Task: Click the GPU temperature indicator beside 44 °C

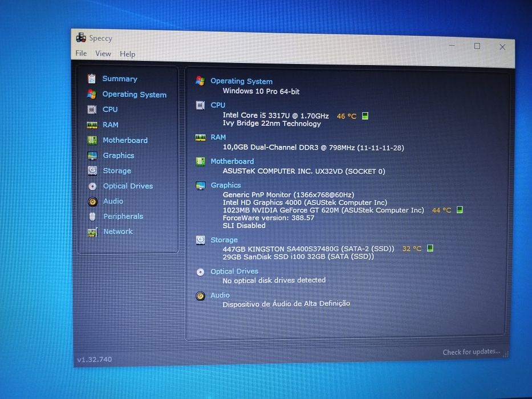Action: [460, 210]
